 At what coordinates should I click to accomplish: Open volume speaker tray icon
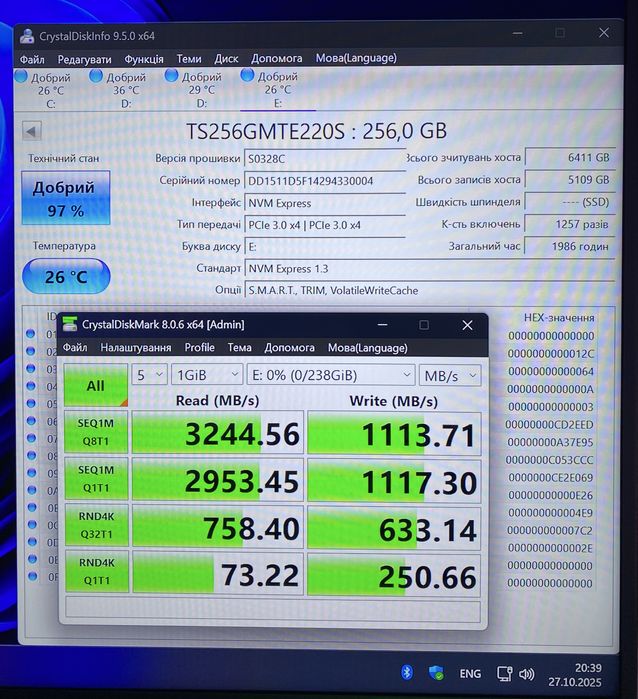(527, 674)
